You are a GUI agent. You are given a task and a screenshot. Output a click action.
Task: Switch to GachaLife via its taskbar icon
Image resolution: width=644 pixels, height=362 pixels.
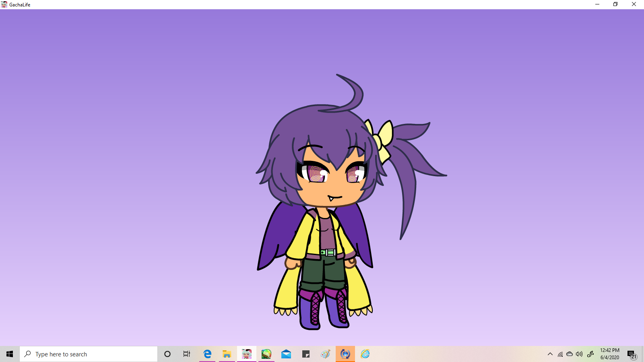[247, 354]
